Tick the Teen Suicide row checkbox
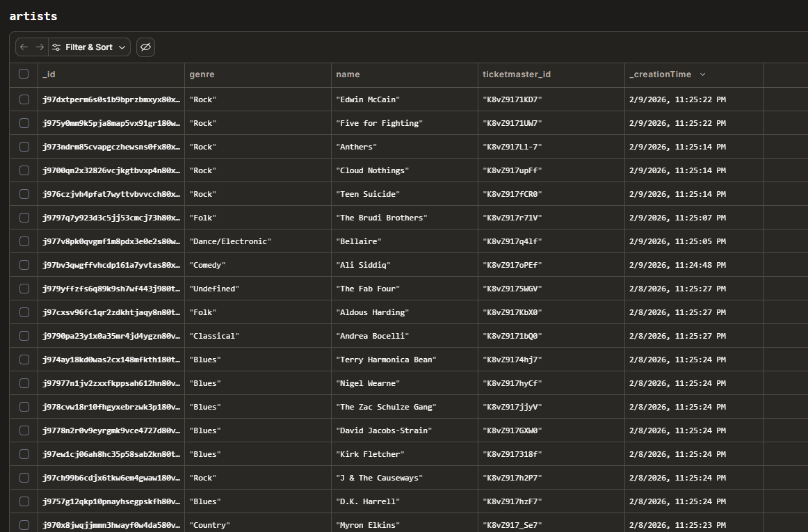The width and height of the screenshot is (808, 532). pos(24,194)
